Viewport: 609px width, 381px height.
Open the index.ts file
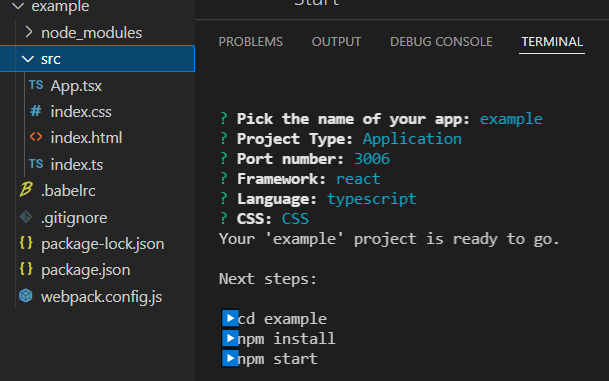tap(77, 165)
